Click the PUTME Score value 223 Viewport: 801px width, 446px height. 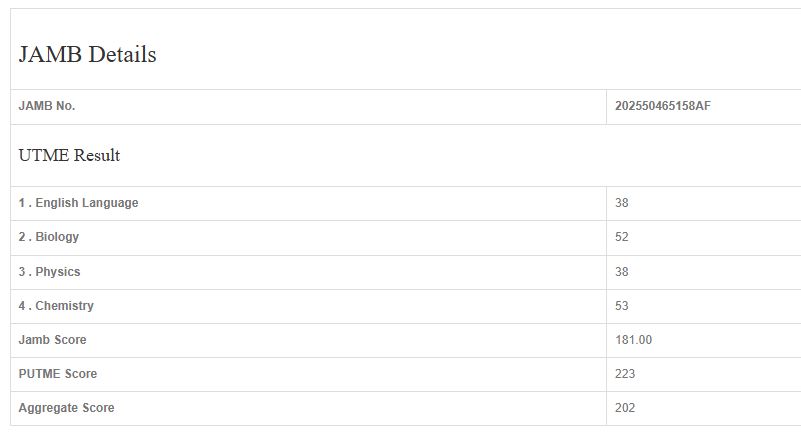tap(626, 374)
